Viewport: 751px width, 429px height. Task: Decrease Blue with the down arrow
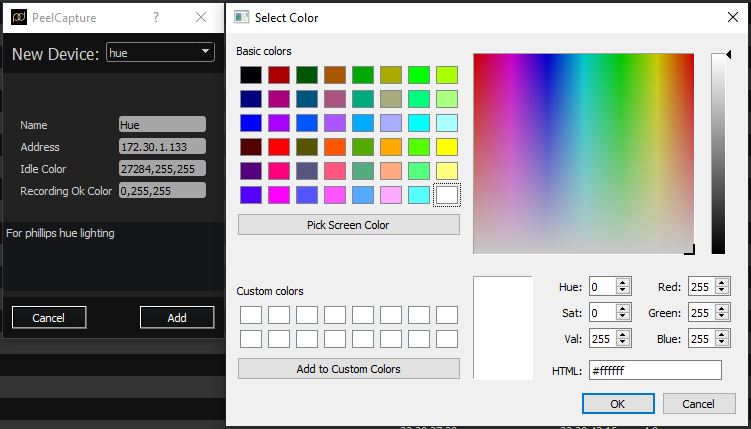click(x=722, y=343)
